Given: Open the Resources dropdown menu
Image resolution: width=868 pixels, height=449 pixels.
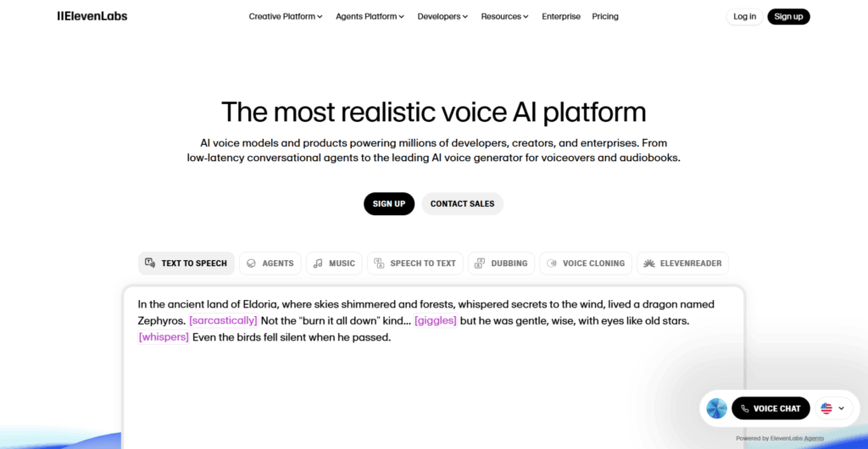Looking at the screenshot, I should point(504,16).
